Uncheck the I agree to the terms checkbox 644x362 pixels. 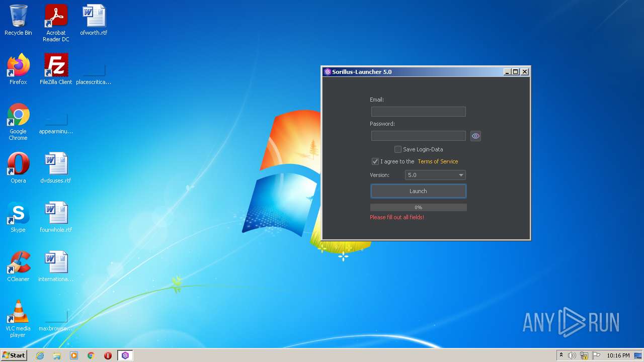[375, 161]
